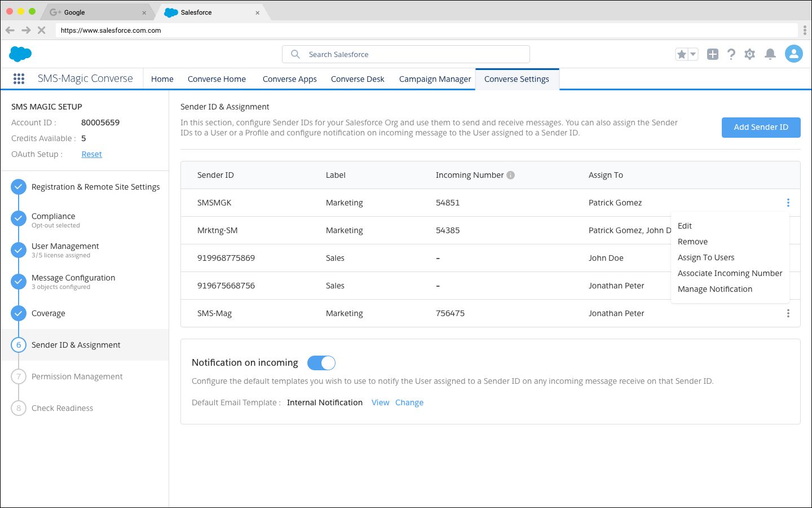Close the Salesforce browser tab
Screen dimensions: 812x508
click(257, 12)
